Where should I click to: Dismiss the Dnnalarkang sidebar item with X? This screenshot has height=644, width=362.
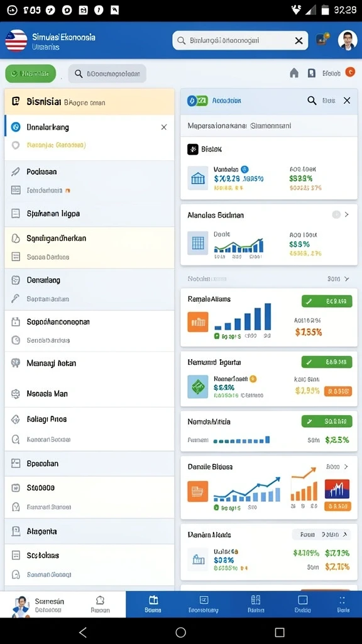point(164,127)
